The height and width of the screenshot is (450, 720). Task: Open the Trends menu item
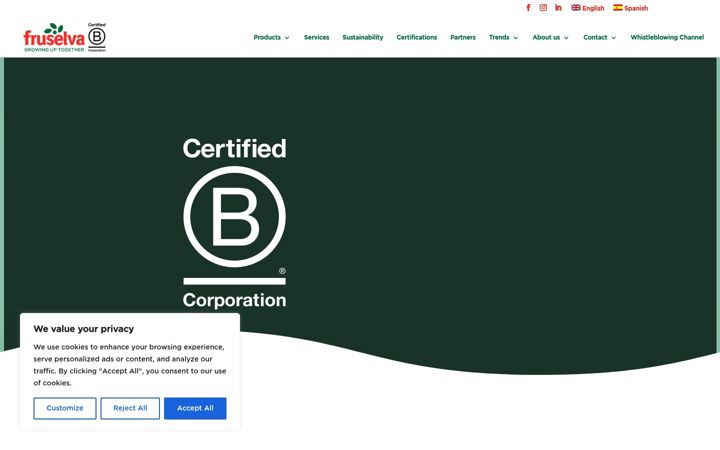(x=499, y=37)
